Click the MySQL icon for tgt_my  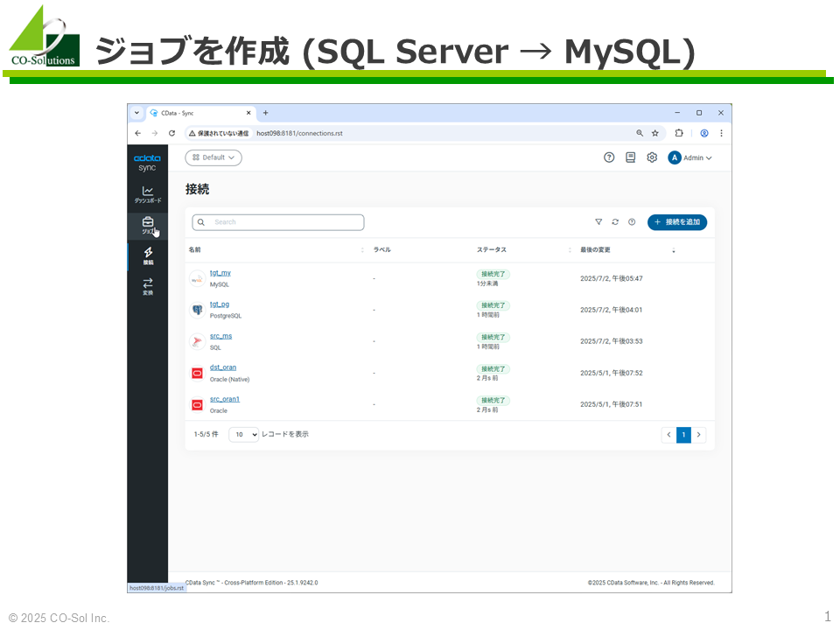coord(197,278)
